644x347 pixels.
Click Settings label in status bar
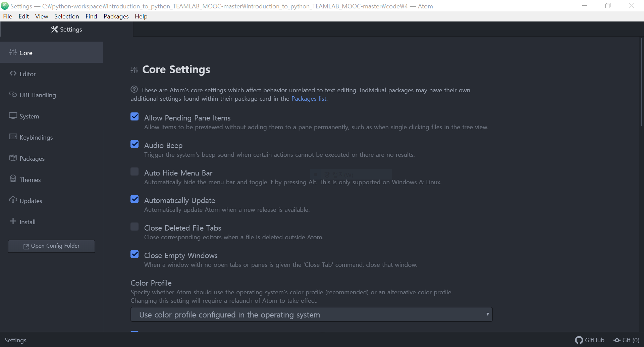pos(15,340)
